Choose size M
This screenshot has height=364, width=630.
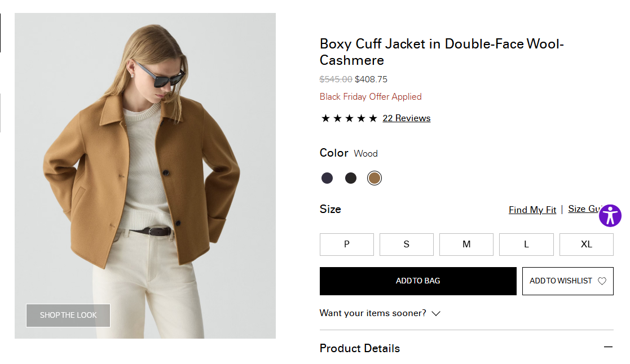pos(466,245)
